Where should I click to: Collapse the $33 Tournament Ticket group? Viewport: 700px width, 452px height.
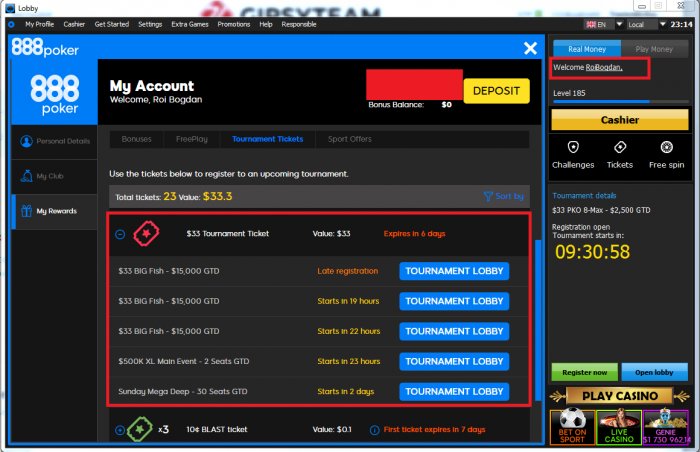[120, 234]
